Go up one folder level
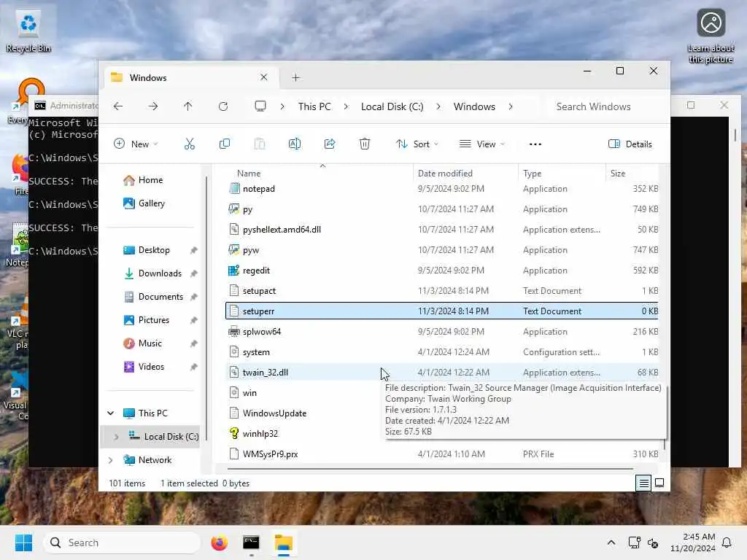 188,106
